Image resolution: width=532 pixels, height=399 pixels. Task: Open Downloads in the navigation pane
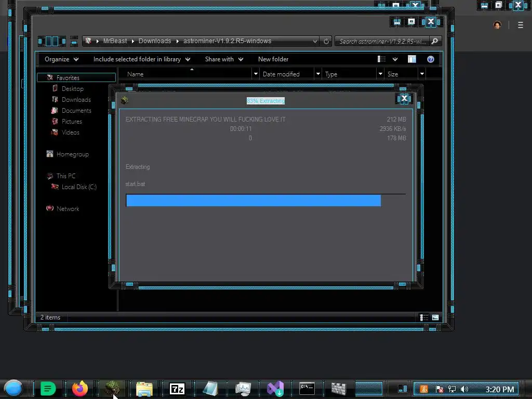click(x=76, y=99)
